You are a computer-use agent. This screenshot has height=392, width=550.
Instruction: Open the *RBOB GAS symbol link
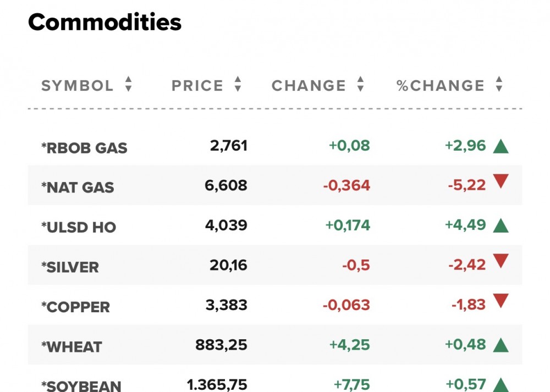pyautogui.click(x=84, y=148)
